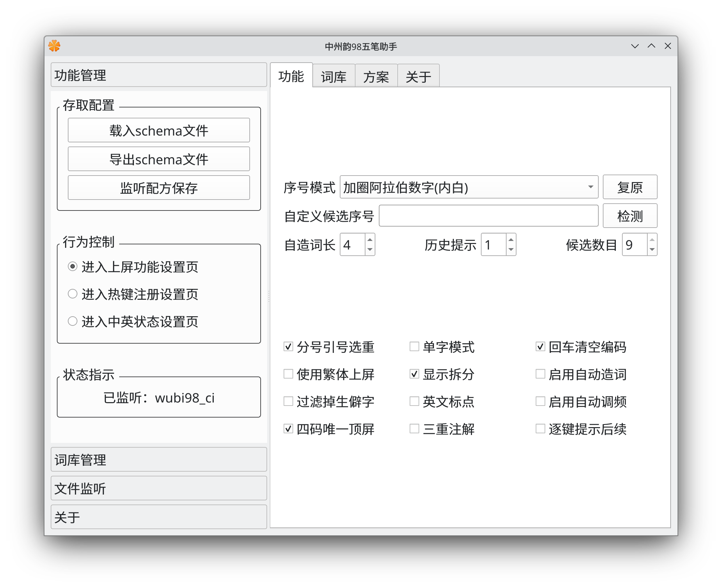This screenshot has height=588, width=722.
Task: Click the orange flower app icon
Action: click(x=54, y=46)
